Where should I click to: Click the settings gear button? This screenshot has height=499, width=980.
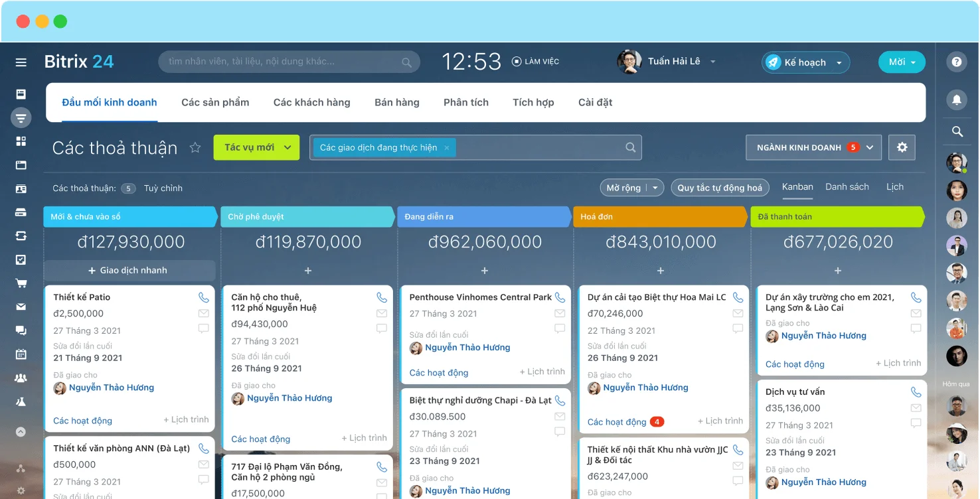[x=902, y=147]
